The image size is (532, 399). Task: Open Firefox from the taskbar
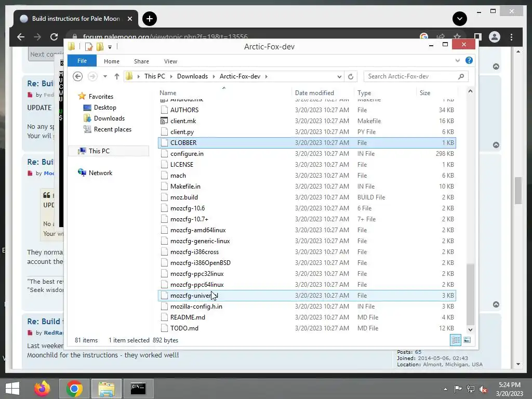[42, 389]
